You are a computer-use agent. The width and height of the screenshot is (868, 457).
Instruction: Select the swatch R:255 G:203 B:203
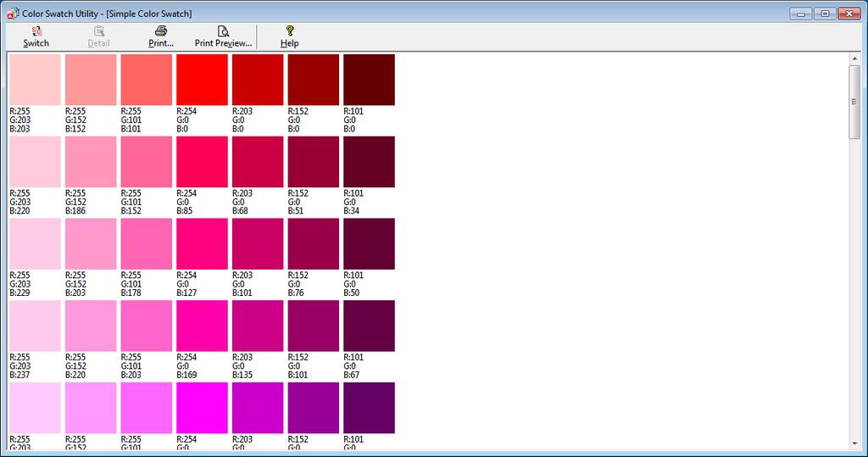[x=35, y=79]
